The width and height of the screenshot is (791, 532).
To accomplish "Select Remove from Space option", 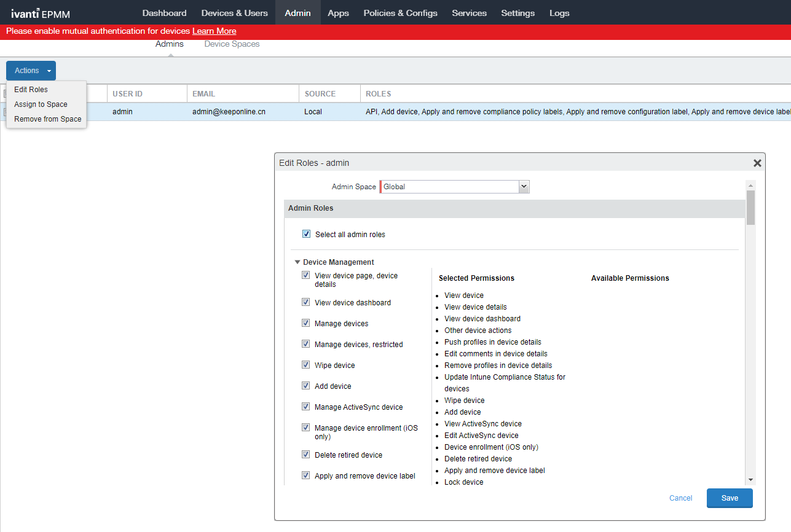I will [47, 119].
